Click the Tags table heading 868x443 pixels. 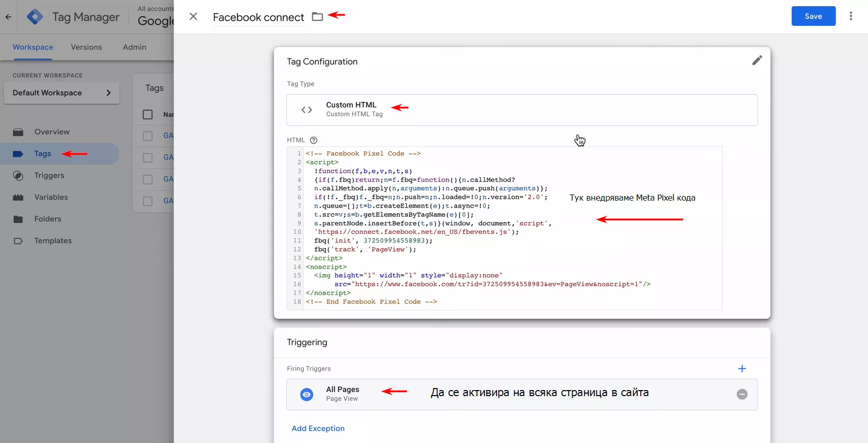tap(154, 88)
